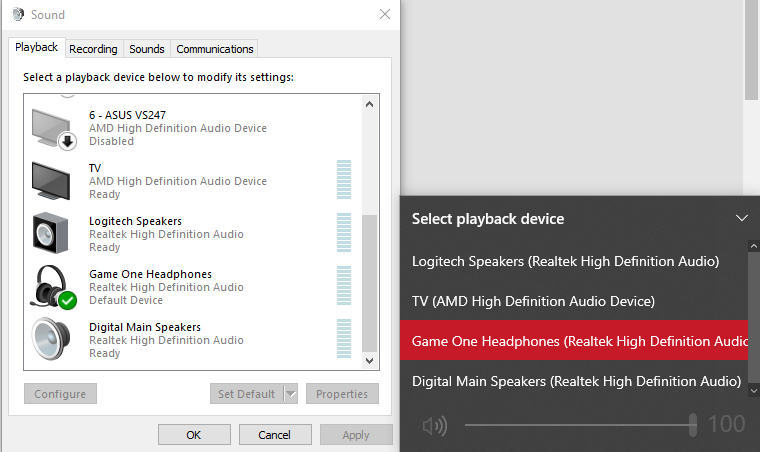Select 'Digital Main Speakers' in Sound dialog list
Image resolution: width=760 pixels, height=452 pixels.
click(x=144, y=327)
